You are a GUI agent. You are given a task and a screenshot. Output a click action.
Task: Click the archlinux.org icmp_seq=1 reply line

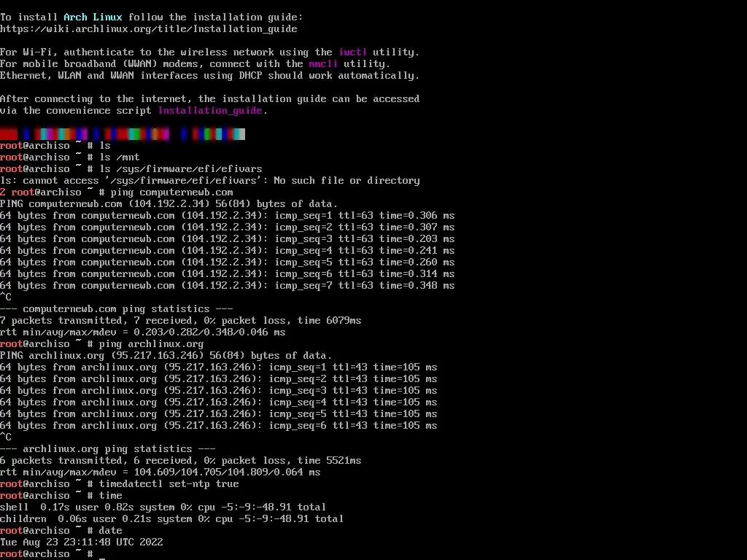(219, 367)
